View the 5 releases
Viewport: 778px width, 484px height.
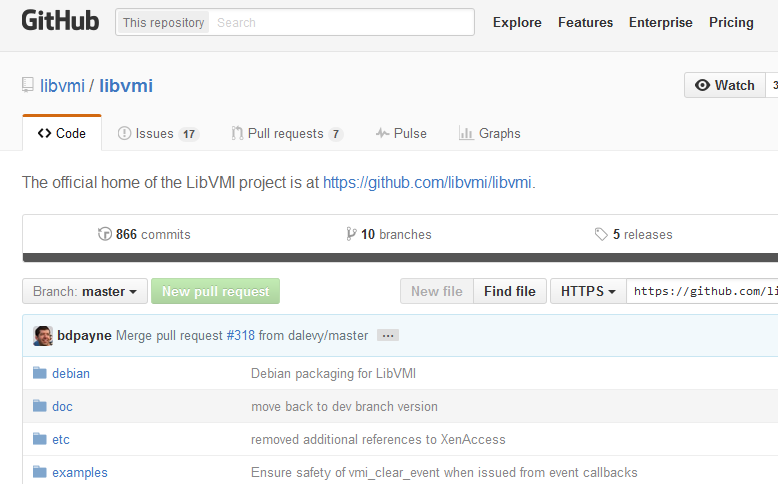click(634, 234)
